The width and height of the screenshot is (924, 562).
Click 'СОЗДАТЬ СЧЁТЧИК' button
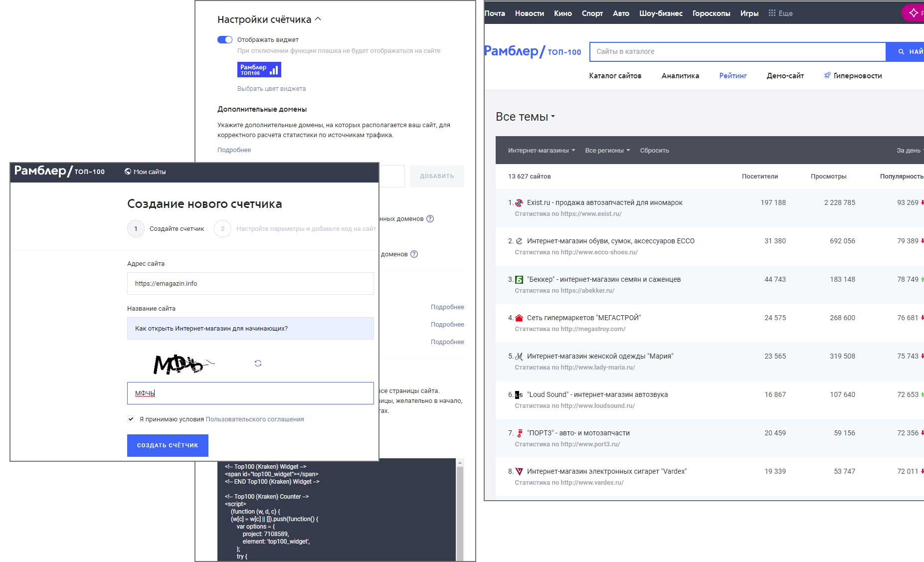tap(168, 445)
